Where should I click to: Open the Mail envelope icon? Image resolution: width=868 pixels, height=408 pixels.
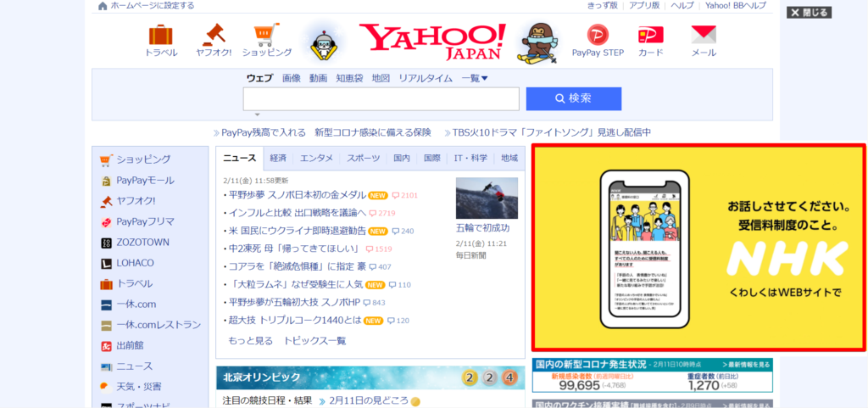tap(704, 36)
